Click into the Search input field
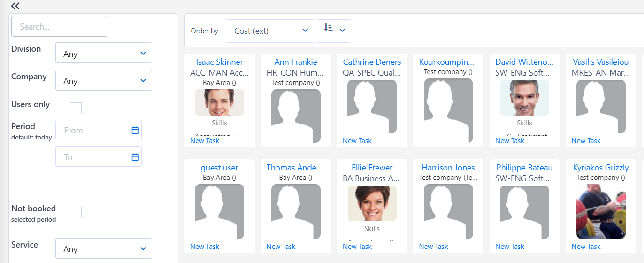This screenshot has width=644, height=263. click(x=59, y=27)
